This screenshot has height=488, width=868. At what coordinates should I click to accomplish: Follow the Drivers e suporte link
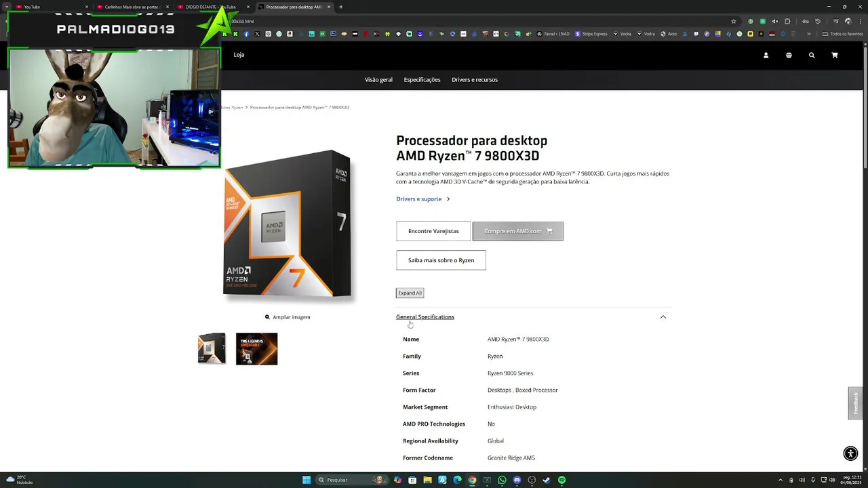[x=423, y=199]
